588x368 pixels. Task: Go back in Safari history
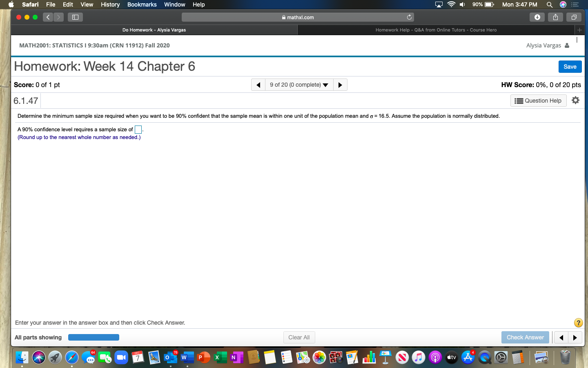coord(48,17)
